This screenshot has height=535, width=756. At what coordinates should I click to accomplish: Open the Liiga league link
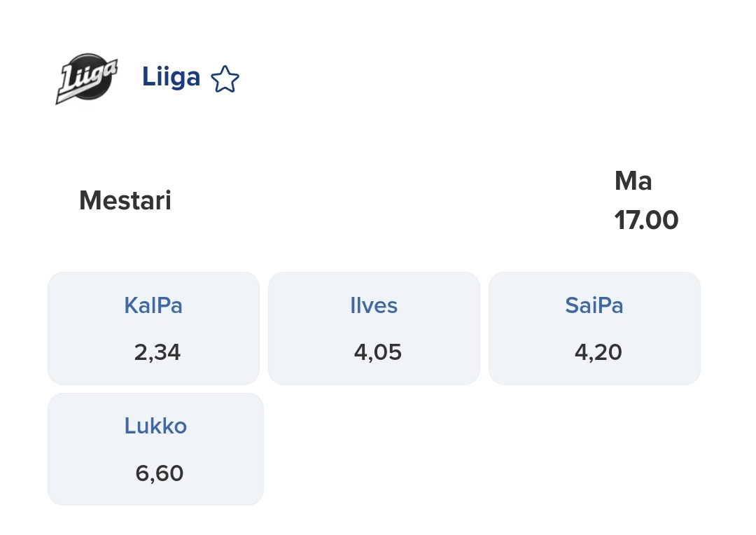coord(171,77)
